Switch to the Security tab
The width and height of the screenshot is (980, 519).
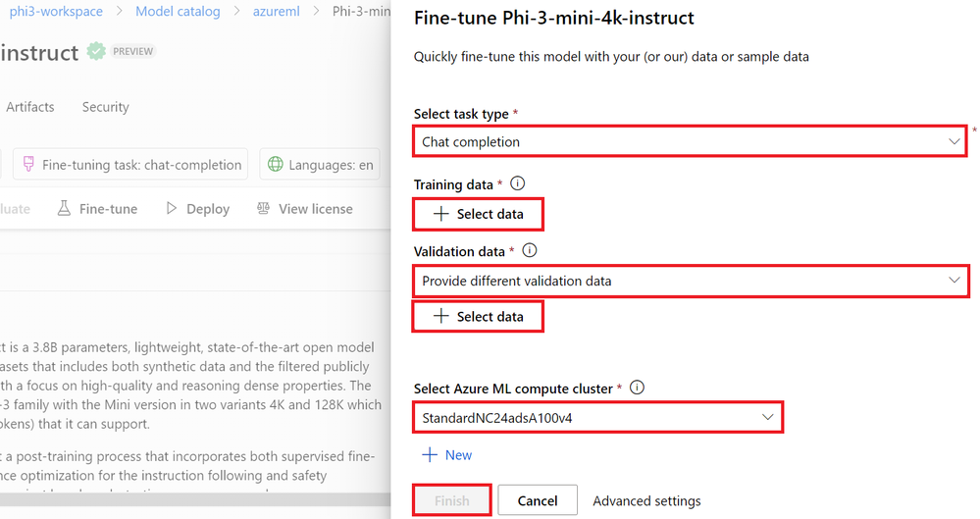[x=106, y=107]
